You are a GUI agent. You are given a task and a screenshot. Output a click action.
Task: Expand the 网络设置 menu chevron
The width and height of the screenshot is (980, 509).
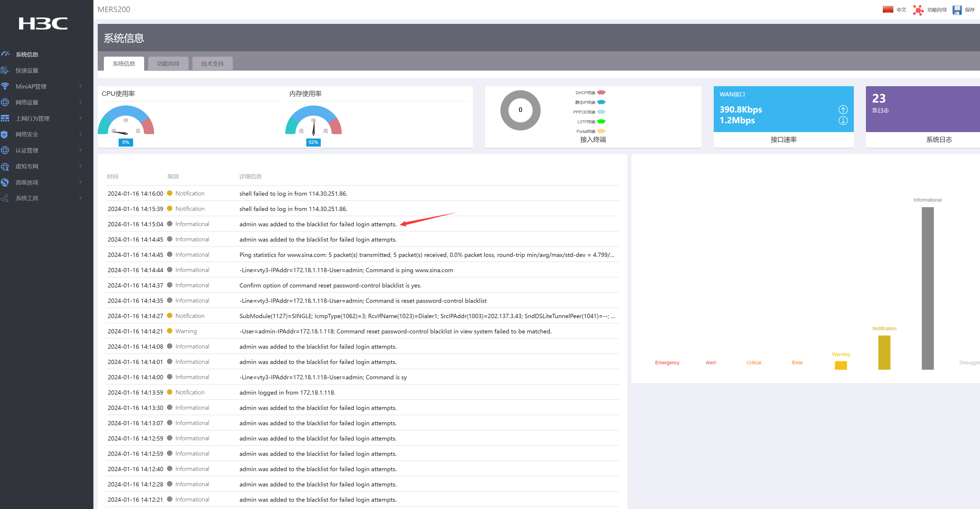tap(80, 102)
